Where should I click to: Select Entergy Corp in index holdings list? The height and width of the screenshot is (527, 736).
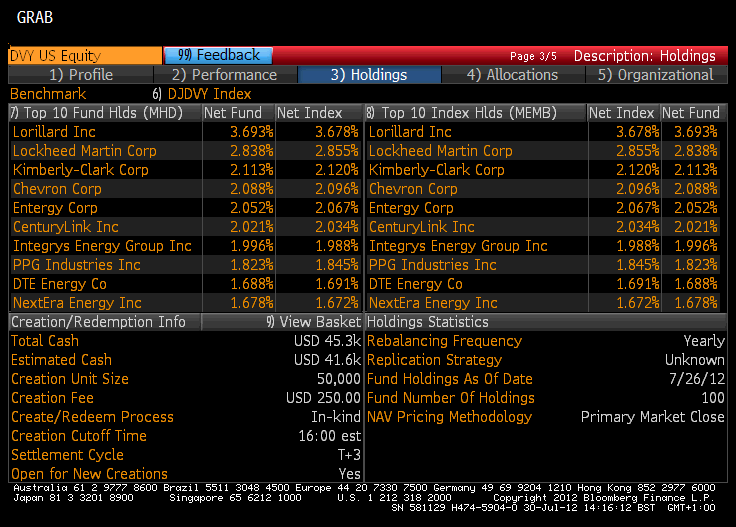(411, 208)
